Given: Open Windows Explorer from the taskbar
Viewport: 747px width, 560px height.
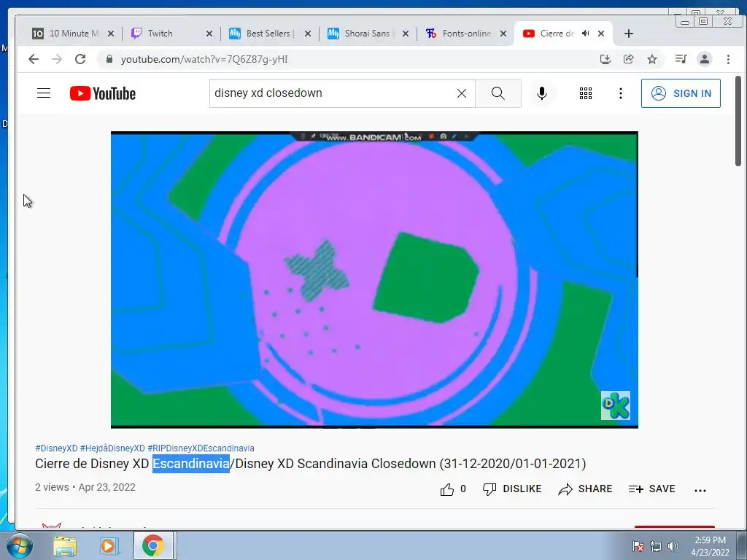Looking at the screenshot, I should pyautogui.click(x=65, y=545).
